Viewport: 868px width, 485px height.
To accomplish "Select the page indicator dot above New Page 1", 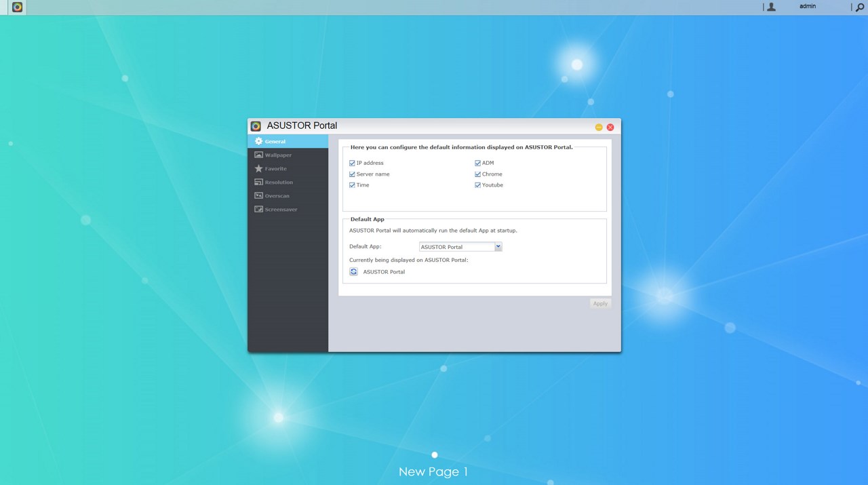I will 435,455.
